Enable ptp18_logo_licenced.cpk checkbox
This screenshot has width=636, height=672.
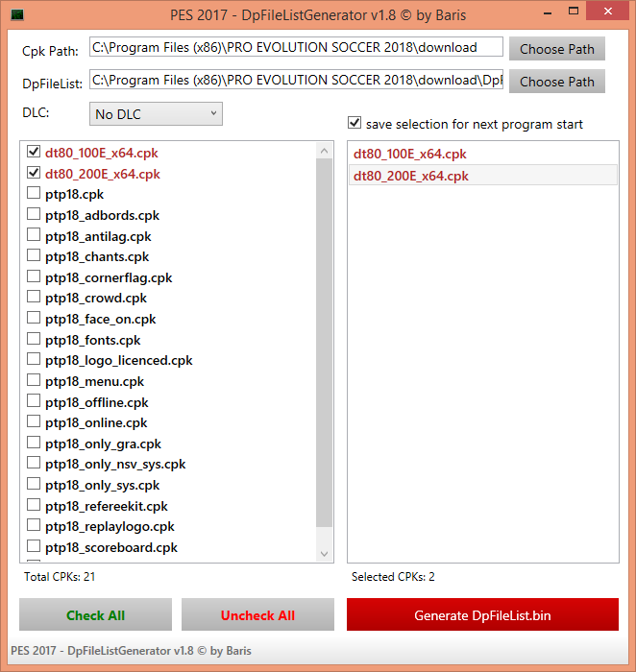[x=34, y=359]
